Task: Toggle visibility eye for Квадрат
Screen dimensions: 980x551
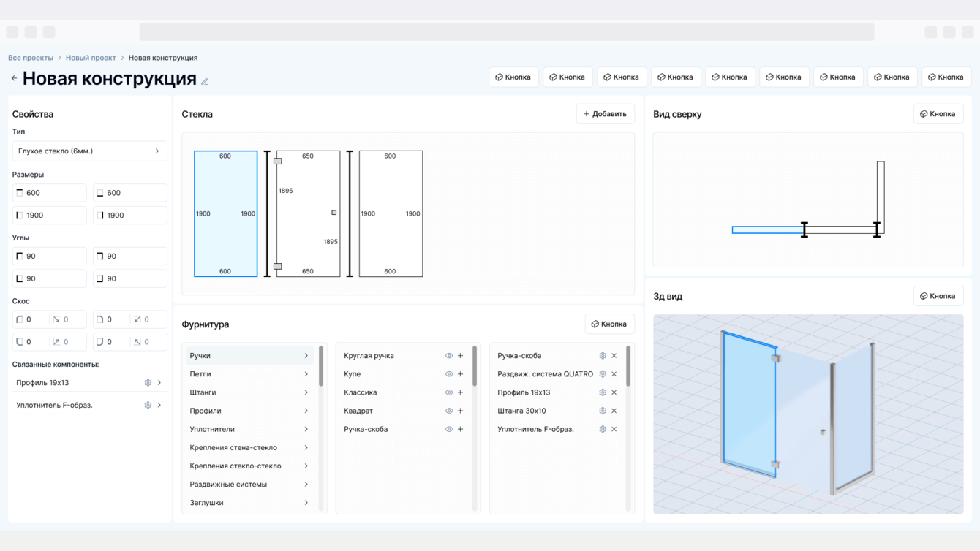Action: 449,411
